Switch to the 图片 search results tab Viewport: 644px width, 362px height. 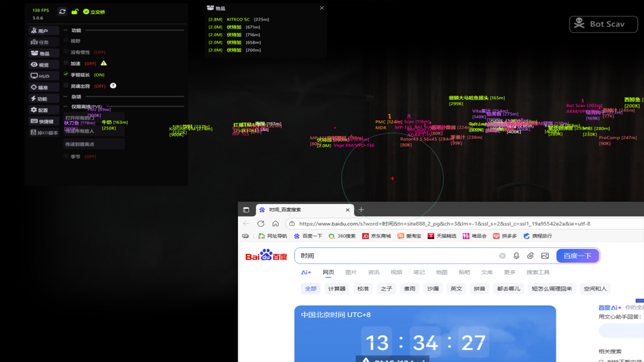pyautogui.click(x=351, y=272)
